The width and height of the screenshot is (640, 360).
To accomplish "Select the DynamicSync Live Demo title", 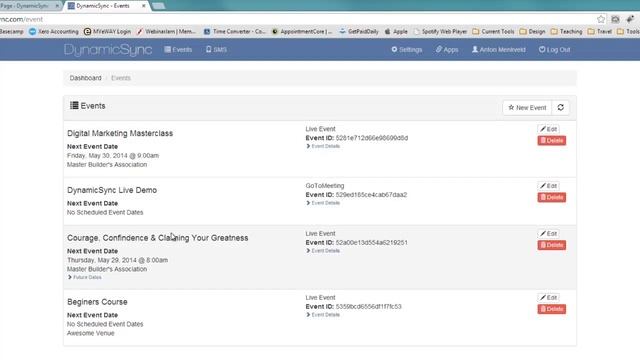I will coord(112,190).
